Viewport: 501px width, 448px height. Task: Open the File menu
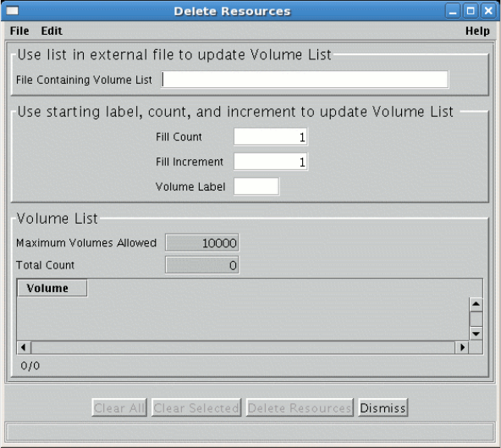click(x=19, y=31)
